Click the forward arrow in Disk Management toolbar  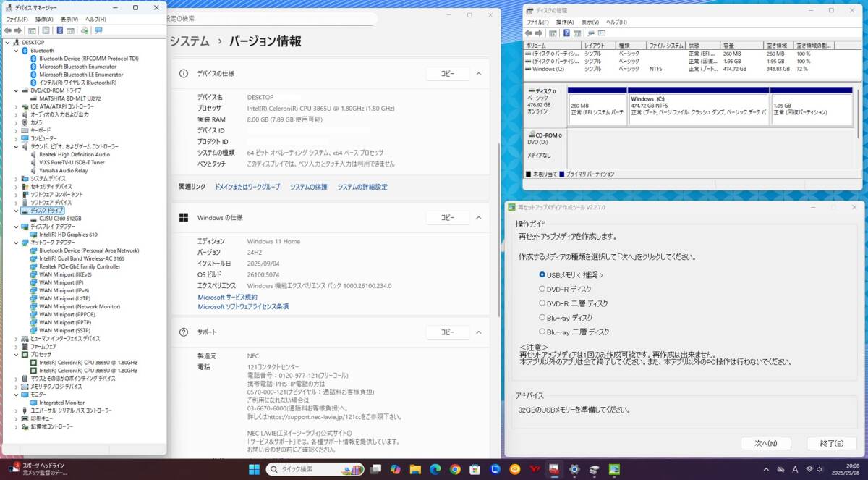(x=539, y=33)
